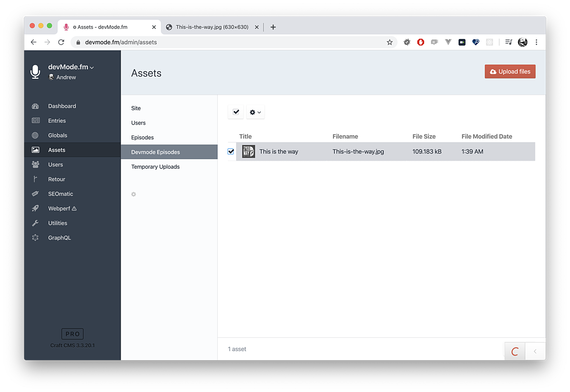Open the asset actions gear dropdown

click(255, 112)
